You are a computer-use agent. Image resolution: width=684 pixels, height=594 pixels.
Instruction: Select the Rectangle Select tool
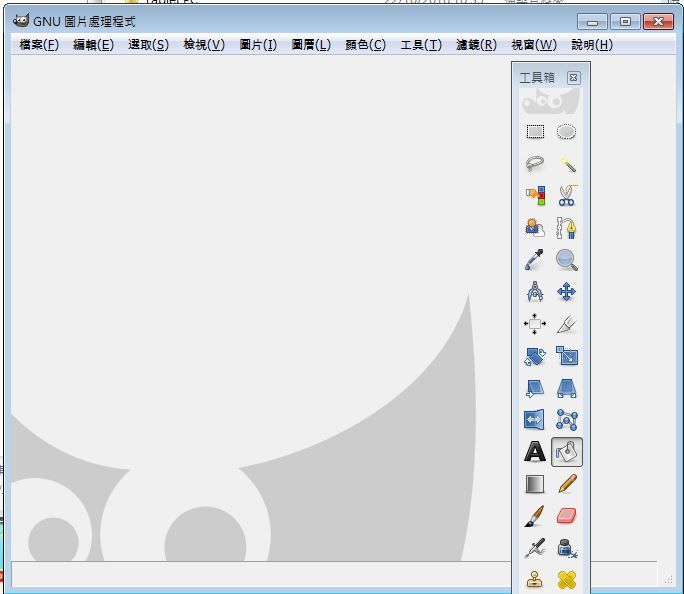535,131
